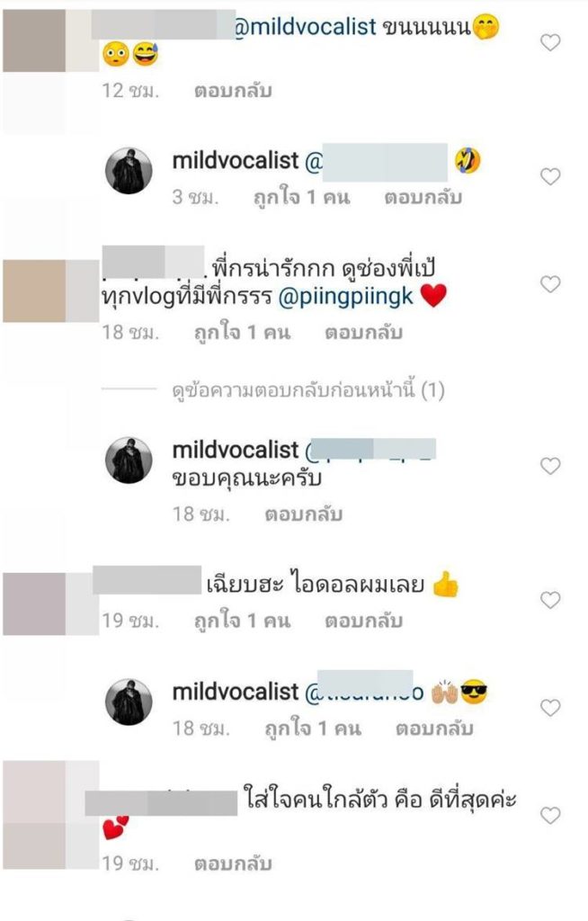Screen dimensions: 588x921
Task: View likes on mildvocalist's 3 ชม. reply
Action: coord(302,197)
